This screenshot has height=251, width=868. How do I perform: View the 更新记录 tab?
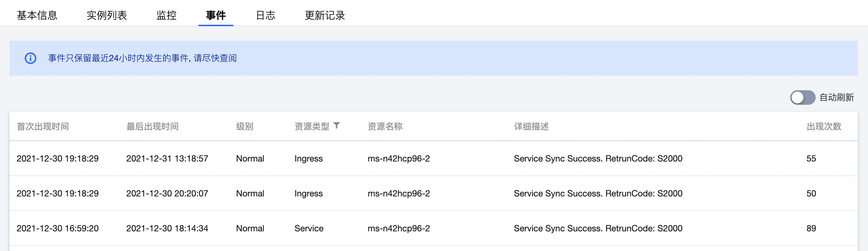tap(325, 15)
